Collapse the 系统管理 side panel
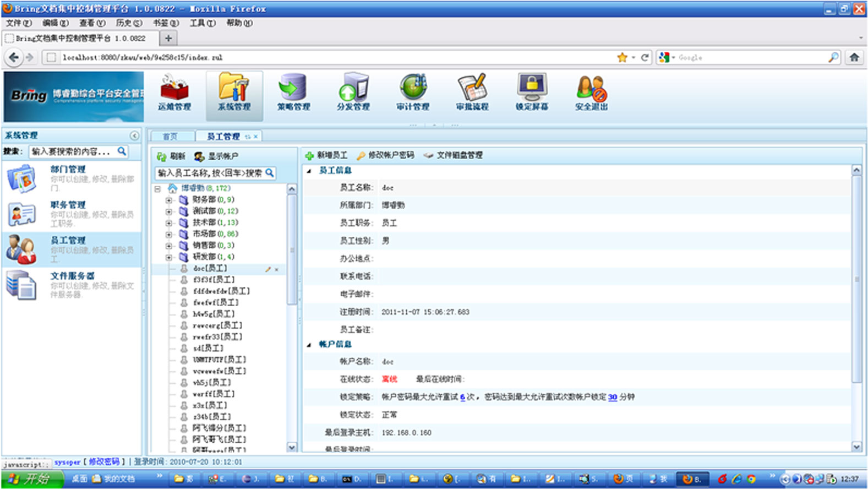 pyautogui.click(x=134, y=135)
